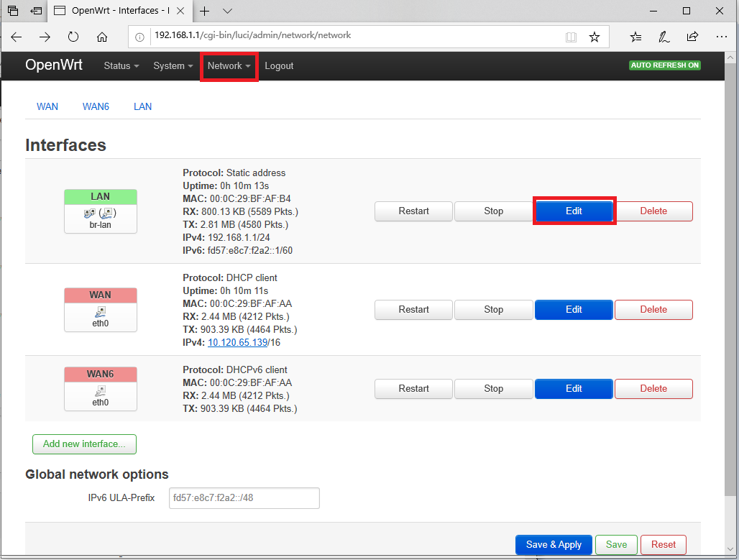
Task: Restart the LAN interface
Action: coord(414,211)
